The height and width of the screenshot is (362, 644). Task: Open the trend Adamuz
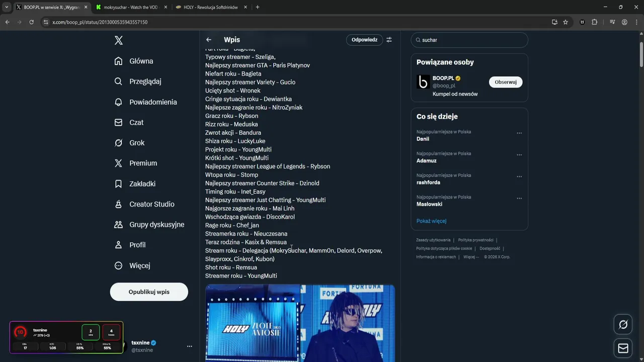pos(427,161)
